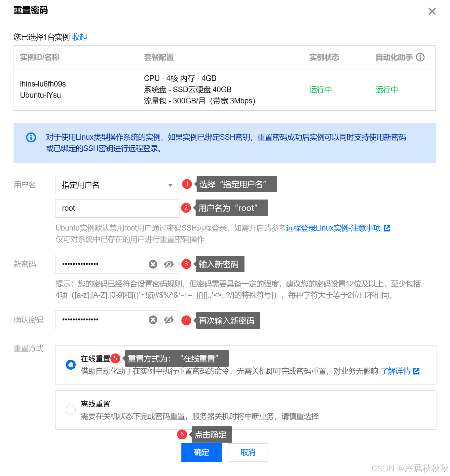450x476 pixels.
Task: Click the info icon beside 自动化助手 column header
Action: [x=420, y=57]
